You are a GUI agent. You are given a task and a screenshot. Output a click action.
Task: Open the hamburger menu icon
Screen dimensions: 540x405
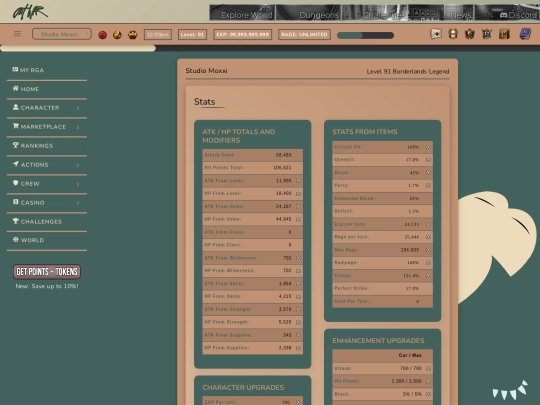[x=17, y=34]
